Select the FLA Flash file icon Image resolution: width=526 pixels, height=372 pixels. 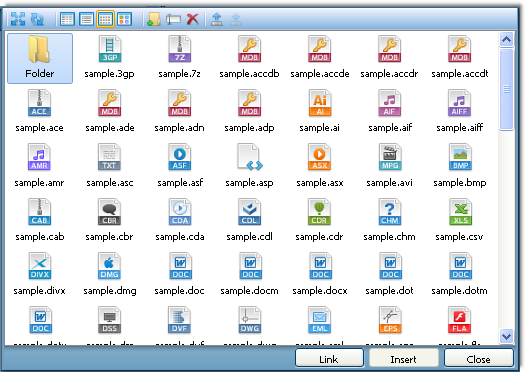[x=460, y=320]
